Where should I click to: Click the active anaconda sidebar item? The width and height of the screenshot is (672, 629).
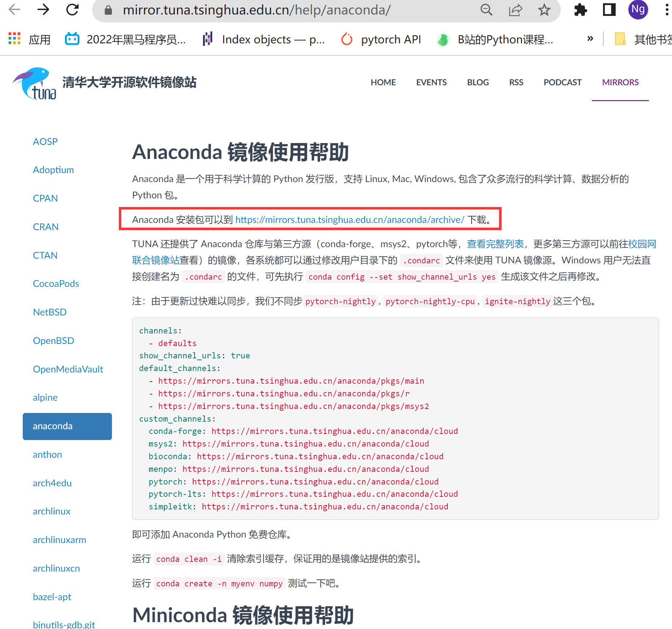pos(67,426)
